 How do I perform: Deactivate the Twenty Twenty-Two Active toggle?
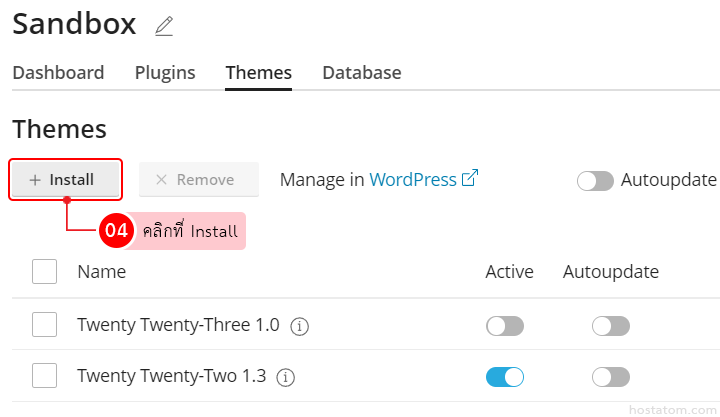tap(504, 377)
